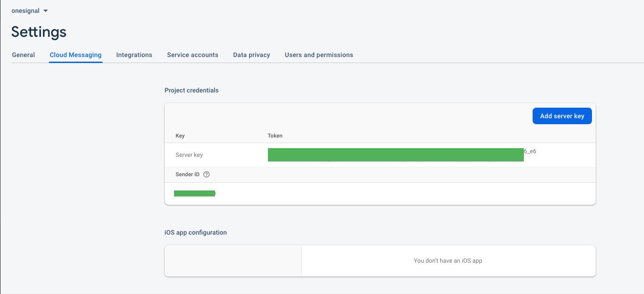Select the Cloud Messaging tab

coord(75,55)
